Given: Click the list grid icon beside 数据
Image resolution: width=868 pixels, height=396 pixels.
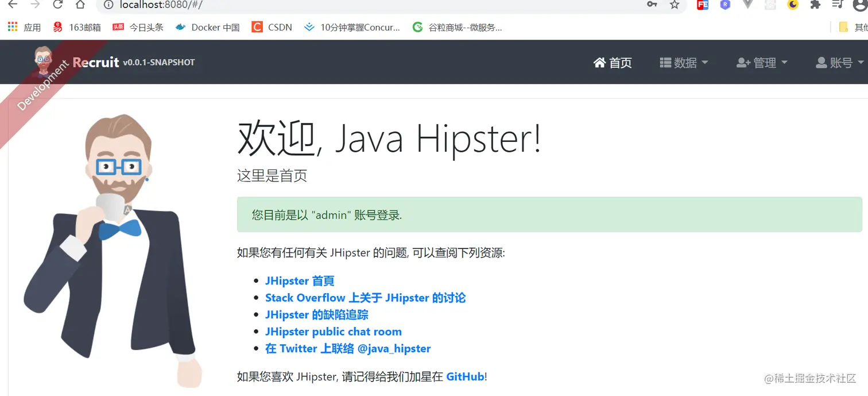Looking at the screenshot, I should (665, 63).
